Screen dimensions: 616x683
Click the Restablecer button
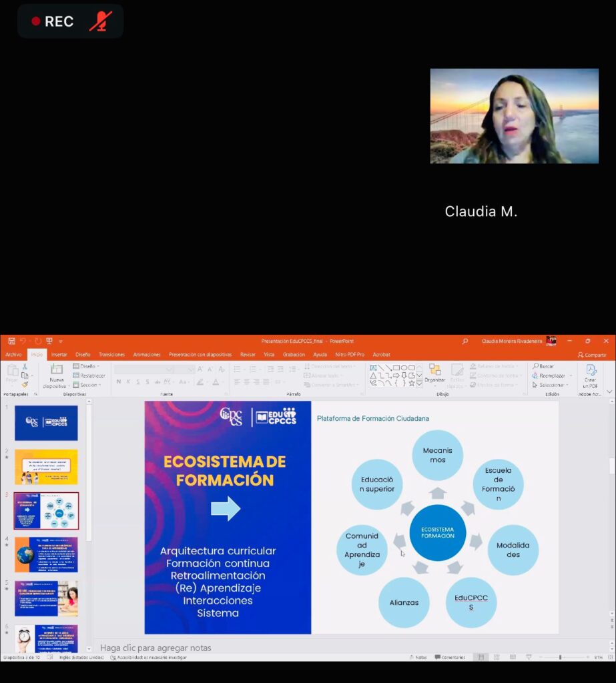[x=89, y=376]
